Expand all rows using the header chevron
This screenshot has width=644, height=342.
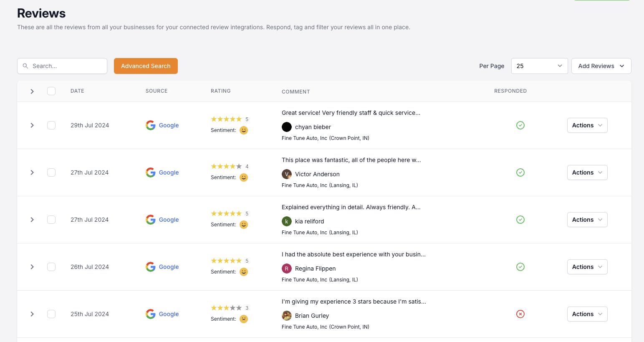pos(32,91)
